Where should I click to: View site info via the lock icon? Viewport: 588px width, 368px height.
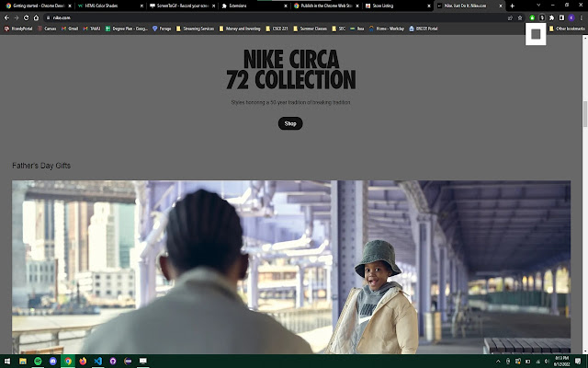(x=48, y=17)
